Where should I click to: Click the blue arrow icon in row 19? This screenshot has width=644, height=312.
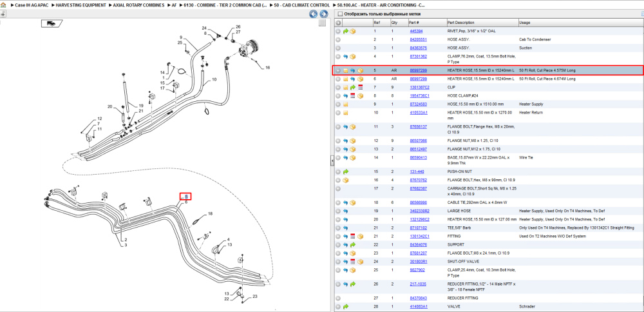(346, 211)
